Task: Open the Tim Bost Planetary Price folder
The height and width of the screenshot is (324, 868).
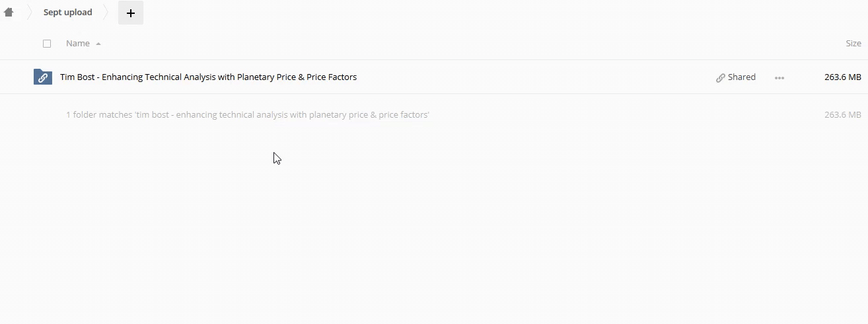Action: pos(208,77)
